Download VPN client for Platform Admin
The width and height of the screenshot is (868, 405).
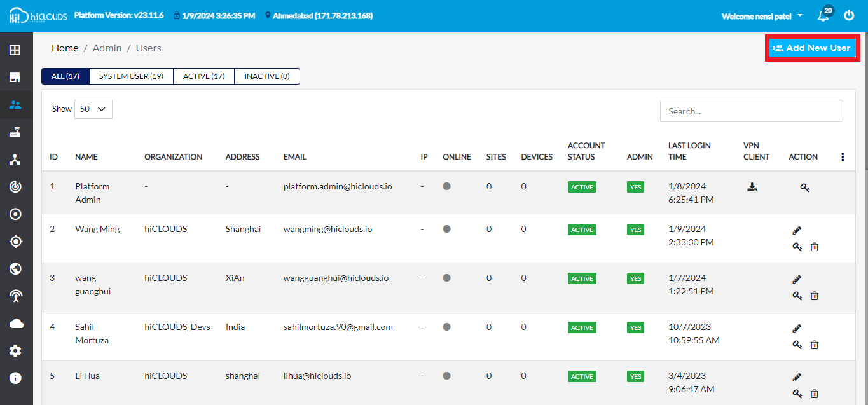pyautogui.click(x=752, y=187)
